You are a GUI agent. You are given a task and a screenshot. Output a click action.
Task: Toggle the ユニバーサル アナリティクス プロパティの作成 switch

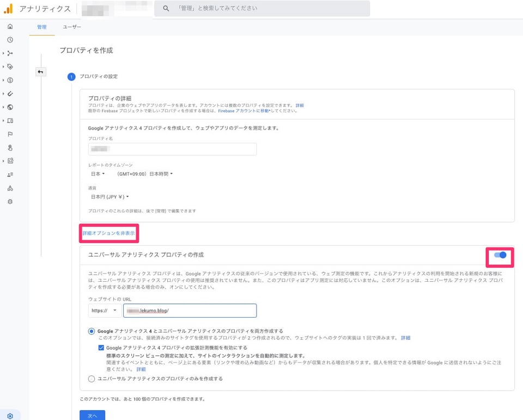coord(500,255)
